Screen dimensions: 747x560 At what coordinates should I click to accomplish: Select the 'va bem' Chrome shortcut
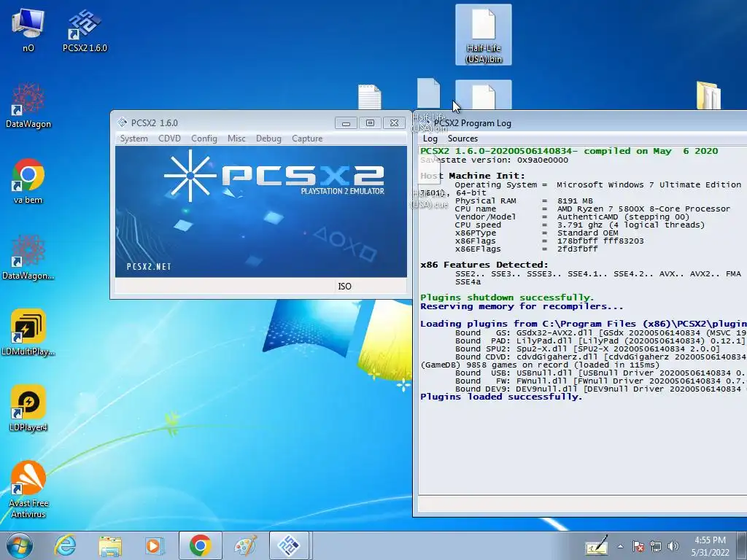pyautogui.click(x=28, y=181)
